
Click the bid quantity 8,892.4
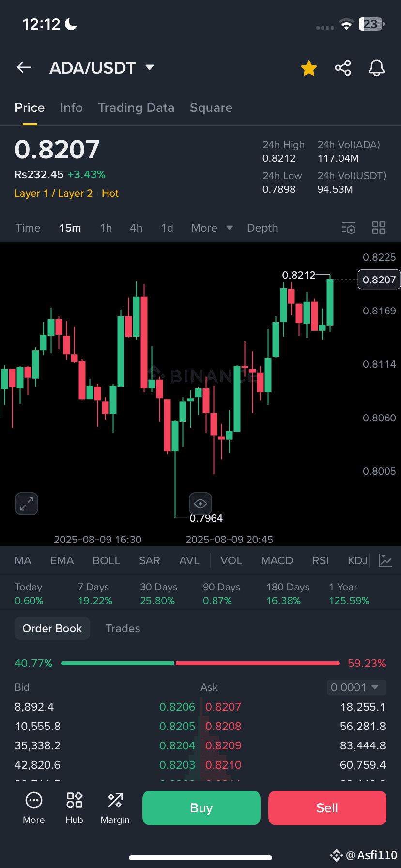[34, 707]
